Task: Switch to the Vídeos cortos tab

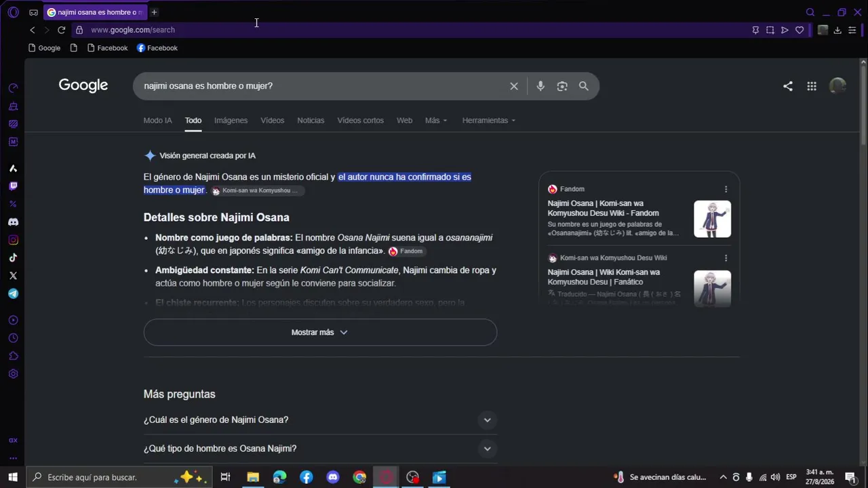Action: pos(361,121)
